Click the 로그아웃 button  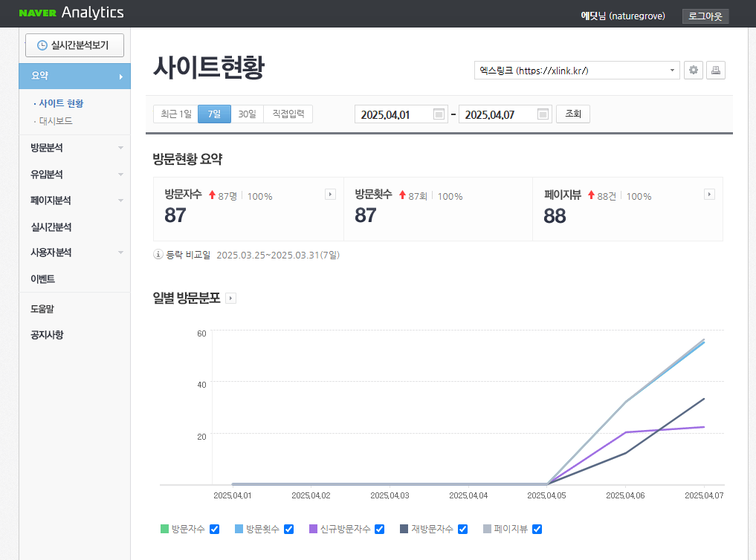[705, 16]
